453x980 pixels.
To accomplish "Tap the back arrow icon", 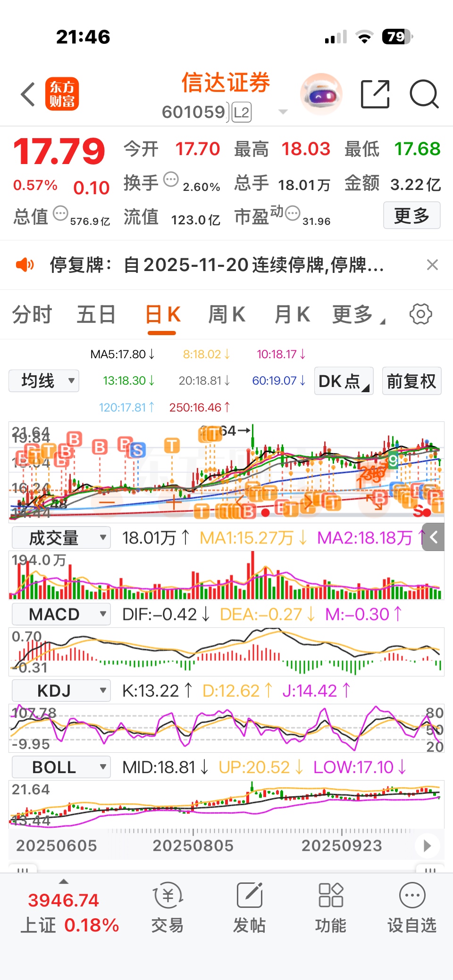I will (x=28, y=94).
